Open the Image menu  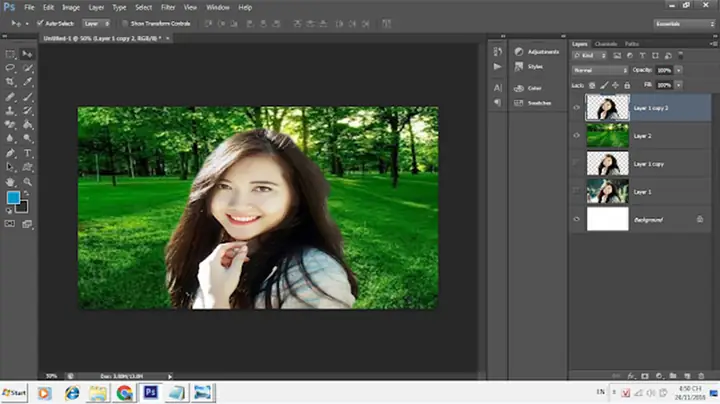pos(71,7)
